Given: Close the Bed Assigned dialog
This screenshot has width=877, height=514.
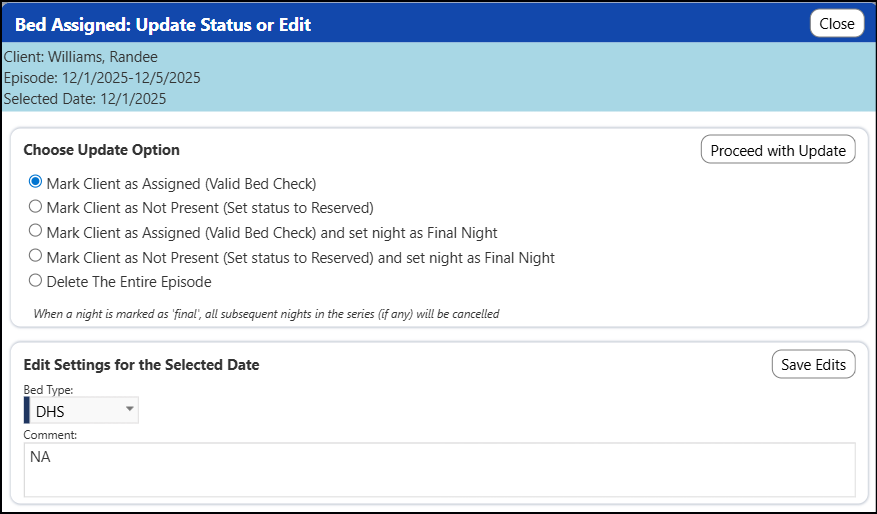Looking at the screenshot, I should click(837, 23).
